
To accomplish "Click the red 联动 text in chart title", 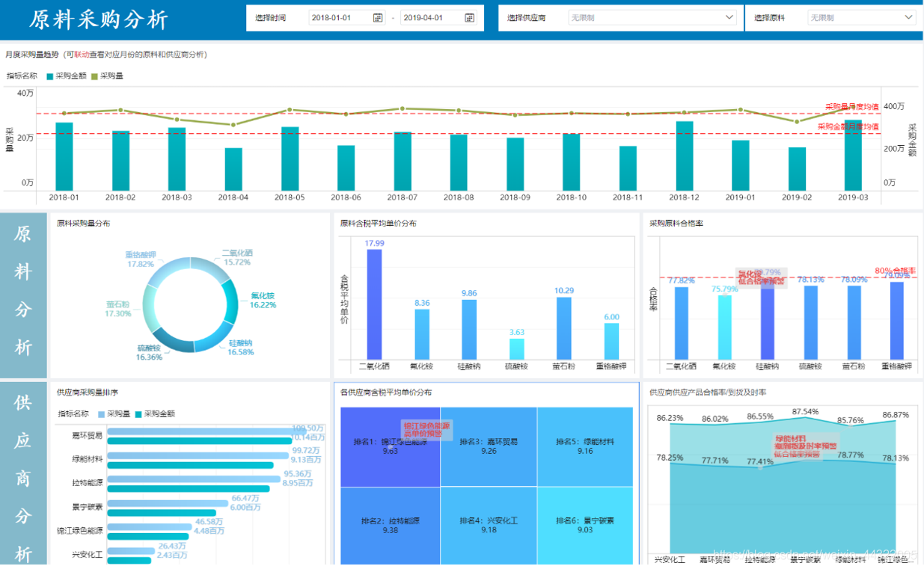I will tap(82, 55).
